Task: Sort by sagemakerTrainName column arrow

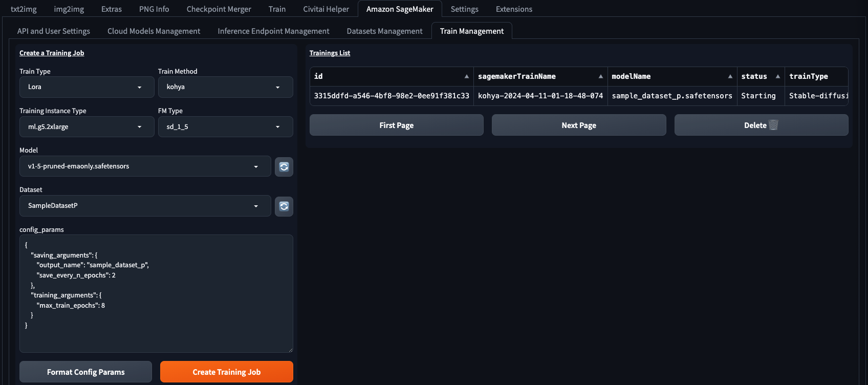Action: coord(601,76)
